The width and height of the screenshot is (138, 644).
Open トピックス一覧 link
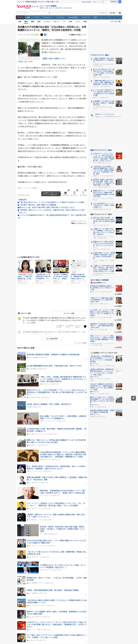(x=115, y=21)
